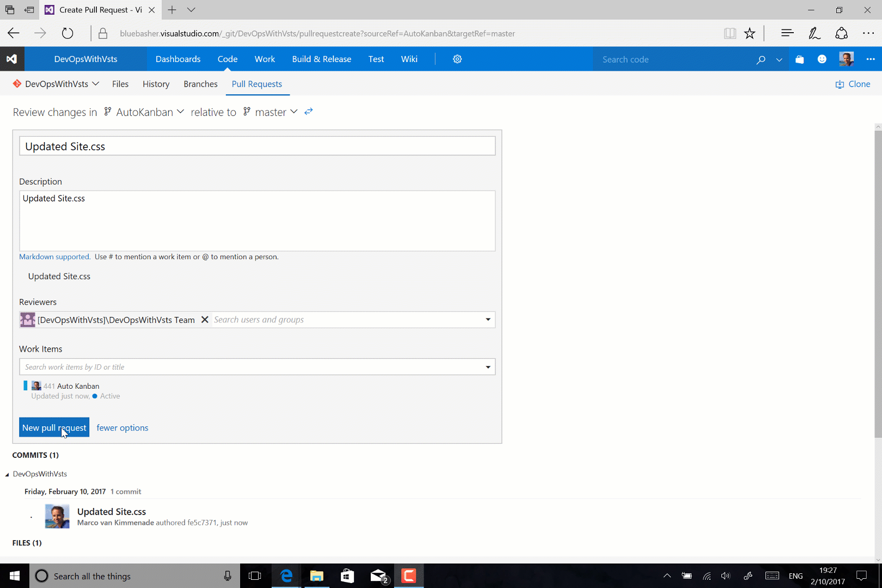Open the browser tab list chevron

[x=191, y=10]
